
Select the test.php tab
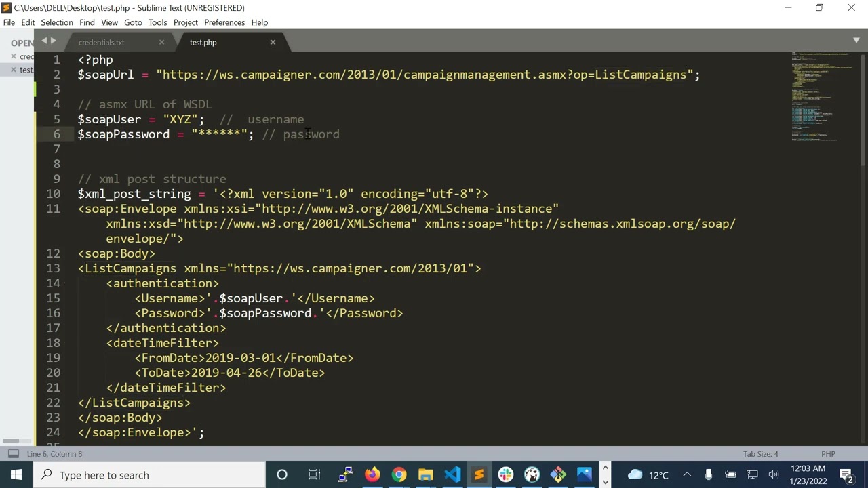203,42
